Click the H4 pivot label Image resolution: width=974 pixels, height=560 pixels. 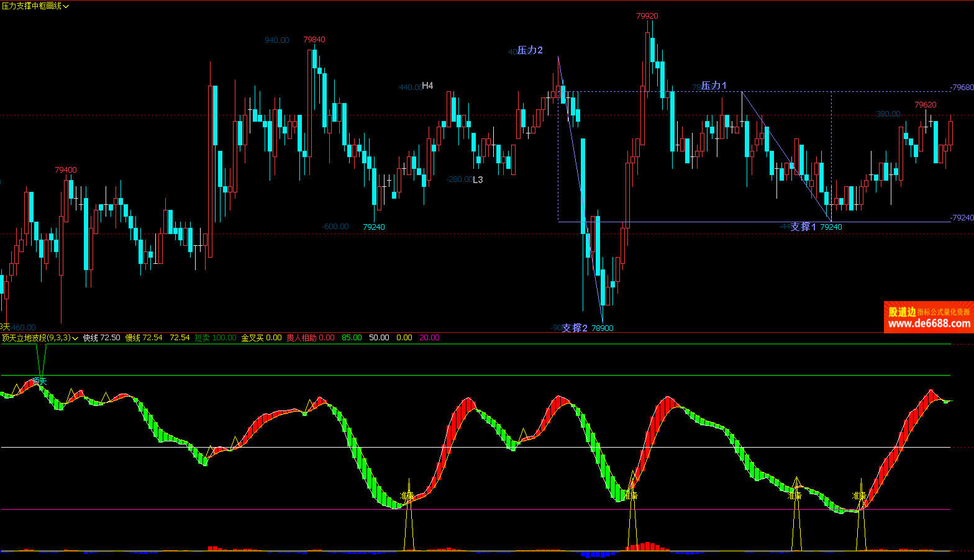pos(427,86)
